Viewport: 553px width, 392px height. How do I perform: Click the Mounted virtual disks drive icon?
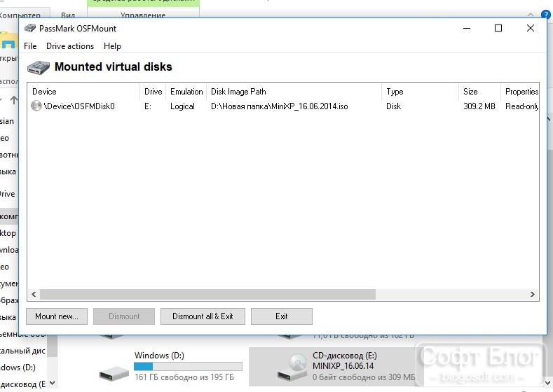click(39, 67)
